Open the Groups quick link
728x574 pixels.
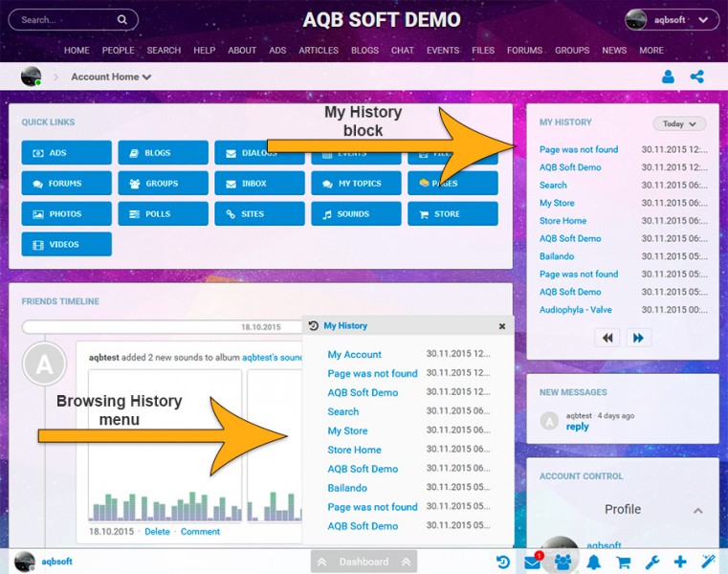[163, 184]
